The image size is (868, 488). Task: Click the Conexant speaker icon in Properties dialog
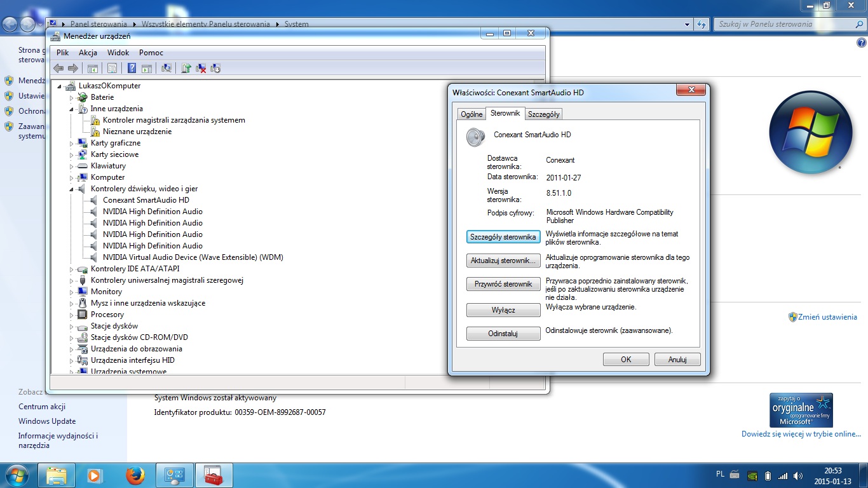coord(475,137)
